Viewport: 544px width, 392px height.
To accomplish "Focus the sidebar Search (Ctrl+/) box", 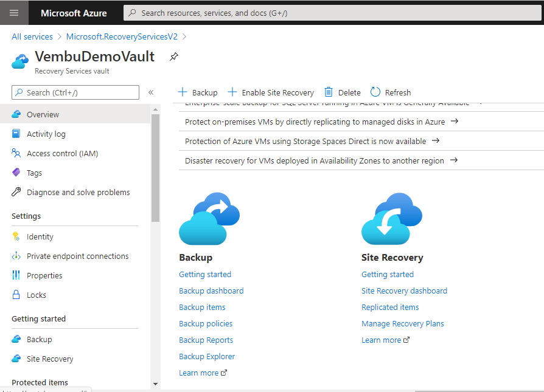I will (x=75, y=92).
